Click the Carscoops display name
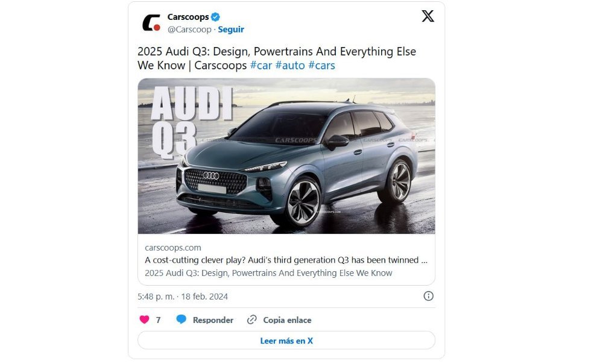The image size is (603, 364). pos(188,17)
